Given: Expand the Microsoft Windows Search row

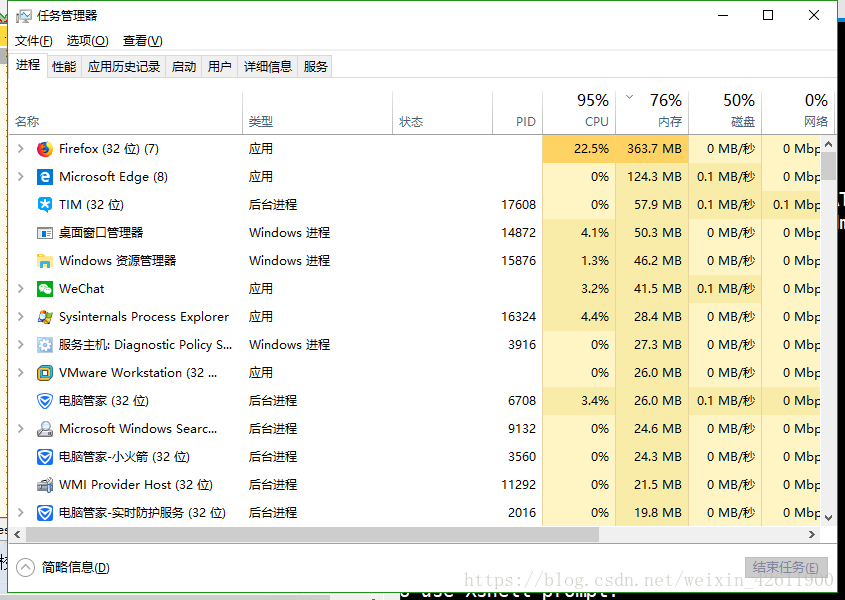Looking at the screenshot, I should point(21,429).
